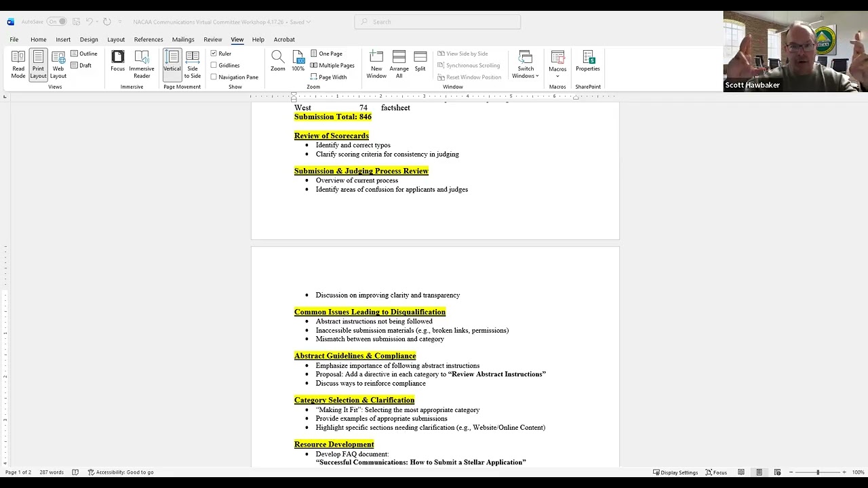The width and height of the screenshot is (868, 488).
Task: Open the Help tab
Action: click(258, 39)
